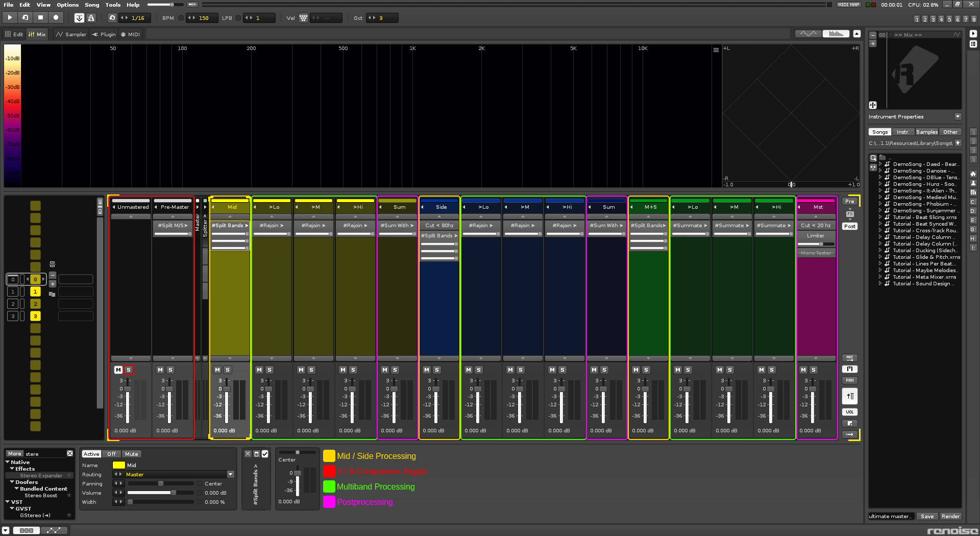Click the search magnifier in disk browser
This screenshot has width=980, height=536.
click(873, 158)
